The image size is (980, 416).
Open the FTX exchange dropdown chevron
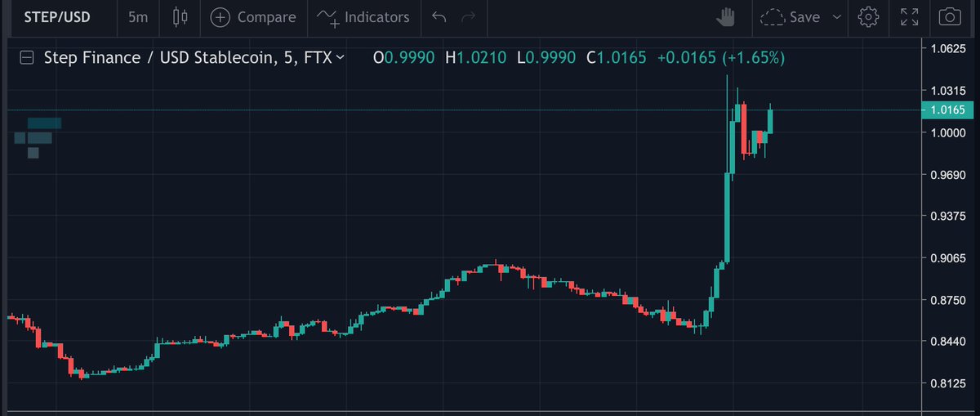click(341, 58)
